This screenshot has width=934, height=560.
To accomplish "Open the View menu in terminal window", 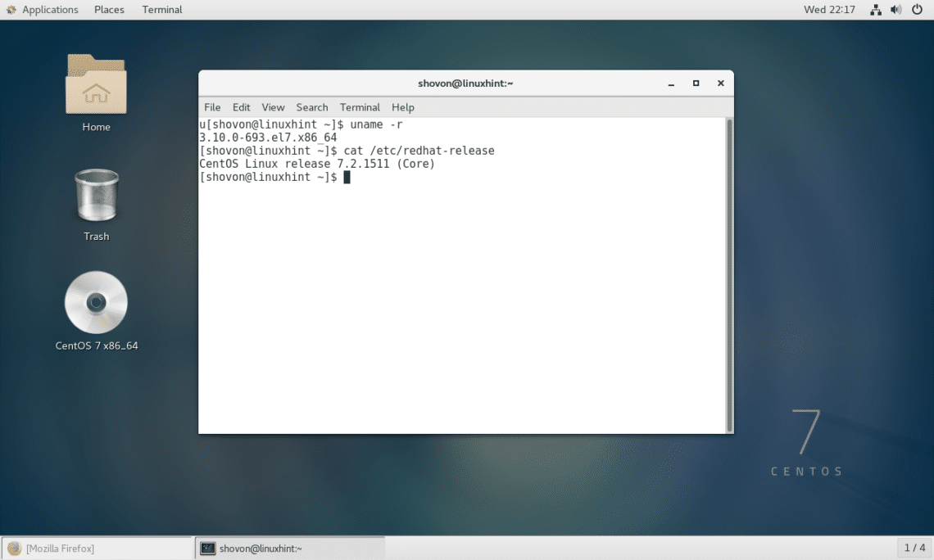I will coord(273,107).
